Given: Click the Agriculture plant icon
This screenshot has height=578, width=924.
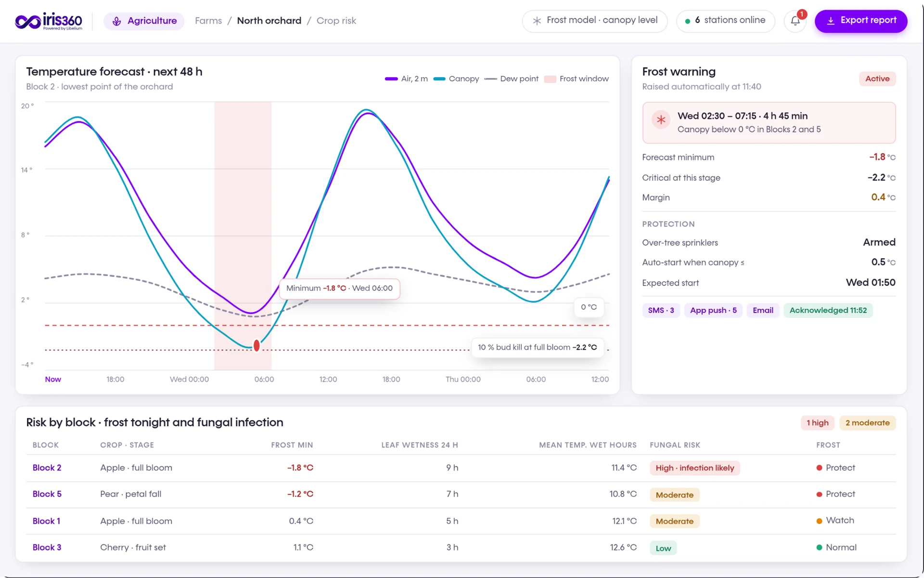Looking at the screenshot, I should click(116, 21).
